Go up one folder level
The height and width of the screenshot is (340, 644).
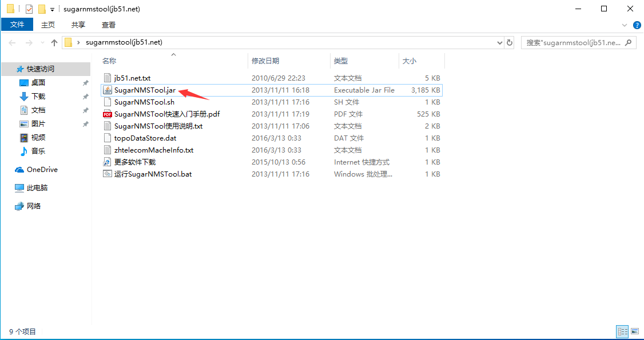(x=54, y=43)
